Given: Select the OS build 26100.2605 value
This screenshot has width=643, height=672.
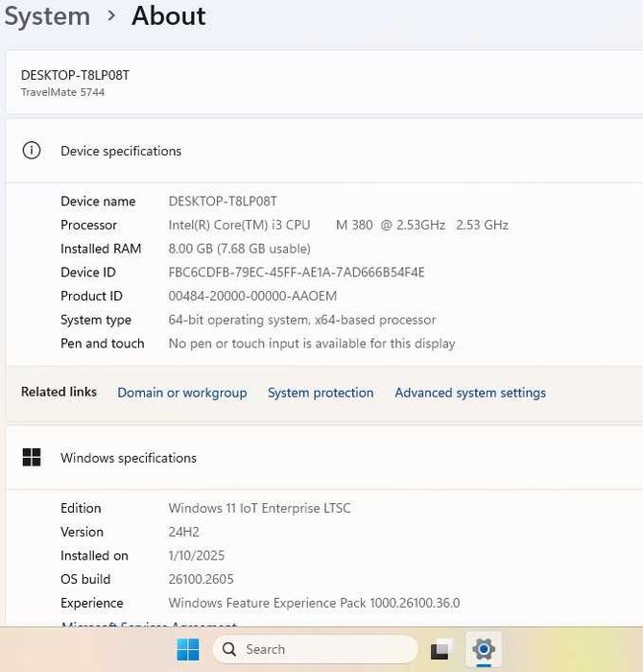Looking at the screenshot, I should 201,579.
